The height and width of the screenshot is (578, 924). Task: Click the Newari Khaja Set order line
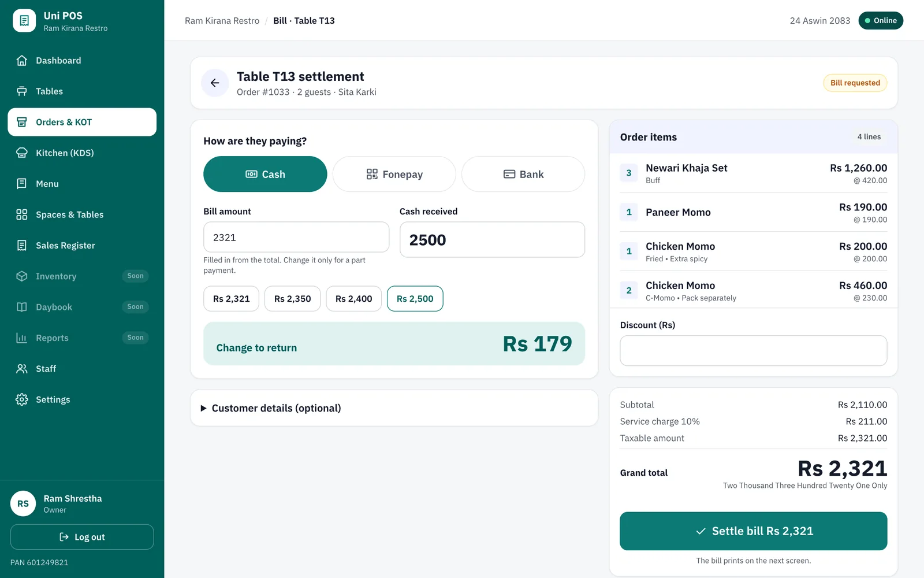(754, 173)
